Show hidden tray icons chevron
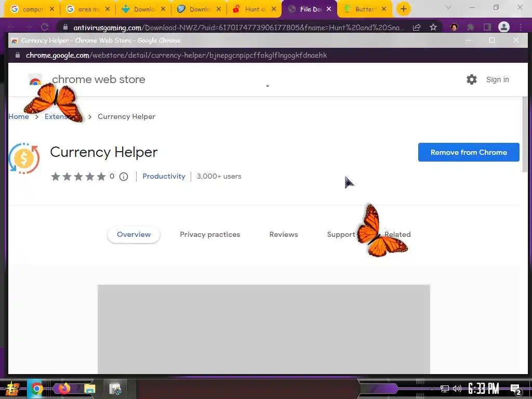The height and width of the screenshot is (399, 532). tap(432, 389)
